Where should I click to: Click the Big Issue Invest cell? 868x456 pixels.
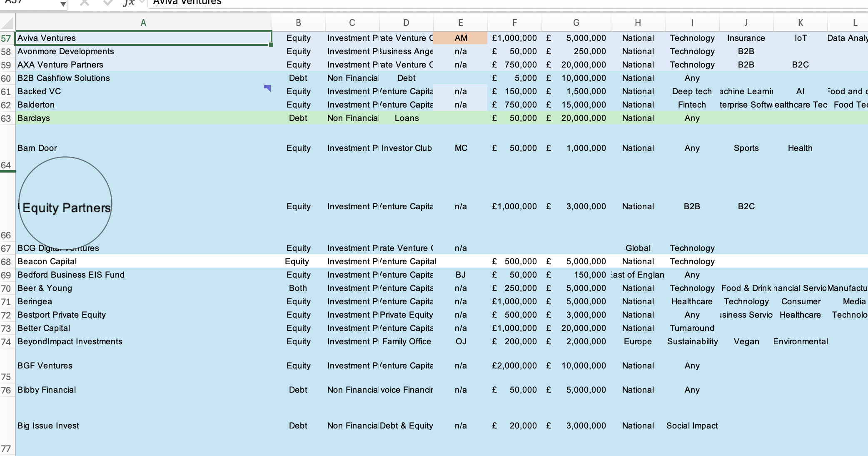pyautogui.click(x=143, y=426)
